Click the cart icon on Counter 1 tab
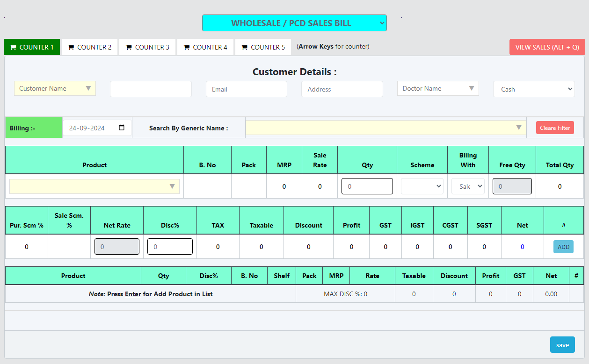589x364 pixels. click(x=13, y=47)
